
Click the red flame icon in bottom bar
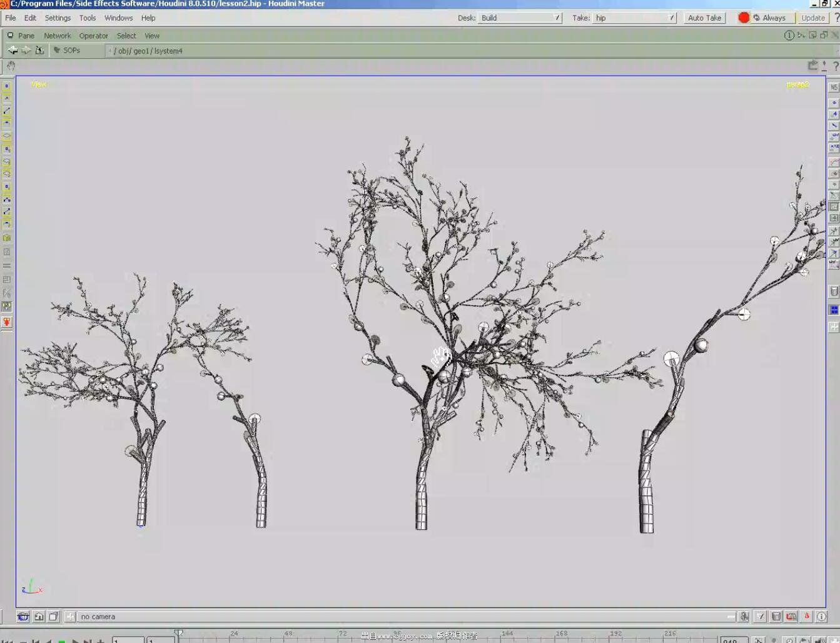click(x=807, y=617)
